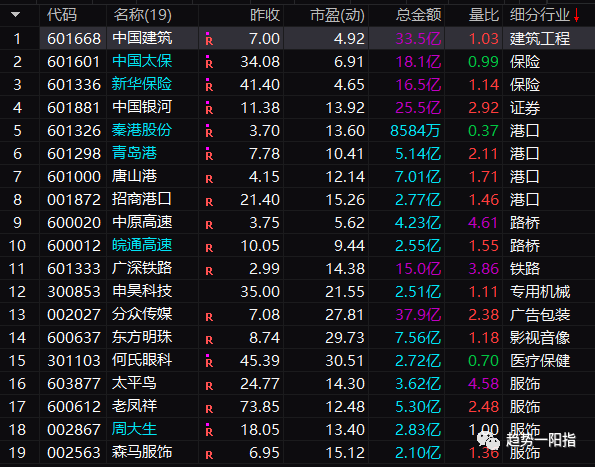Click the volume ratio 4.61

(483, 223)
